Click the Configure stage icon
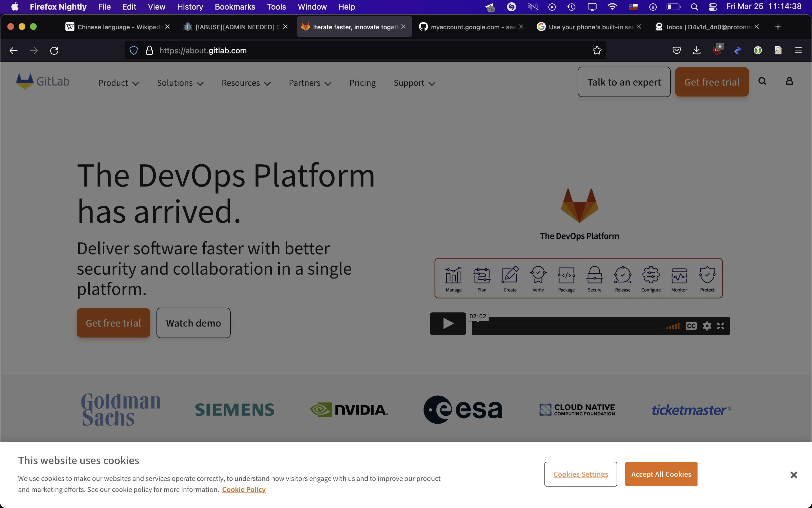 [651, 275]
